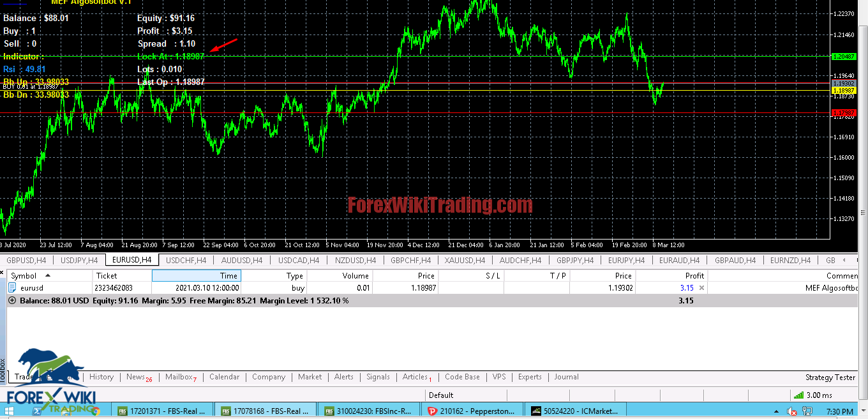868x419 pixels.
Task: Open the USDCAD,H4 chart tab
Action: (297, 261)
